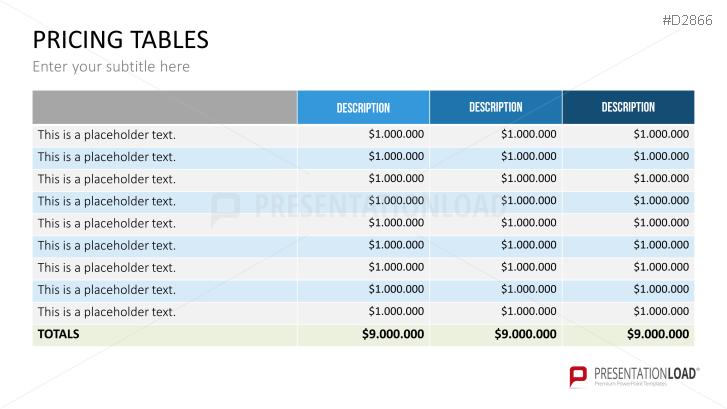Select the medium blue Description header
Screen dimensions: 727x409
(495, 107)
